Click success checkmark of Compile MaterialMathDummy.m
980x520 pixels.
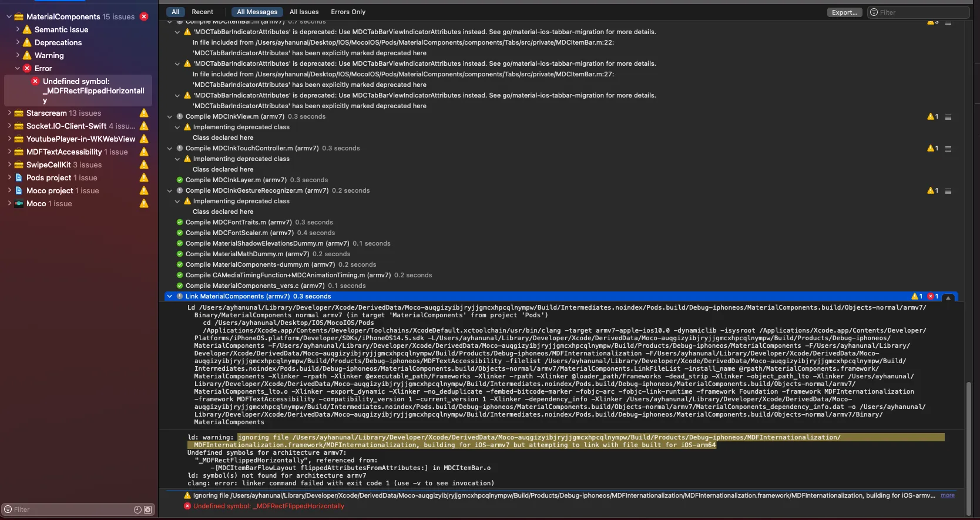coord(180,254)
